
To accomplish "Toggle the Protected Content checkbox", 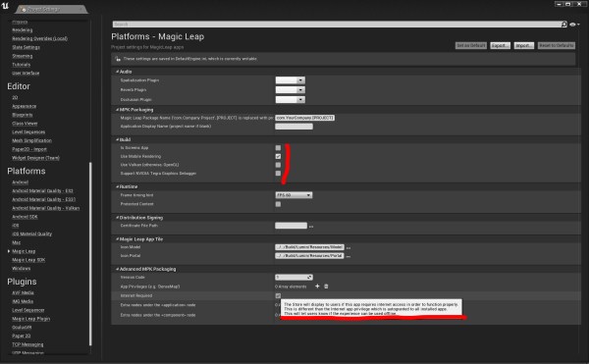I will [278, 204].
